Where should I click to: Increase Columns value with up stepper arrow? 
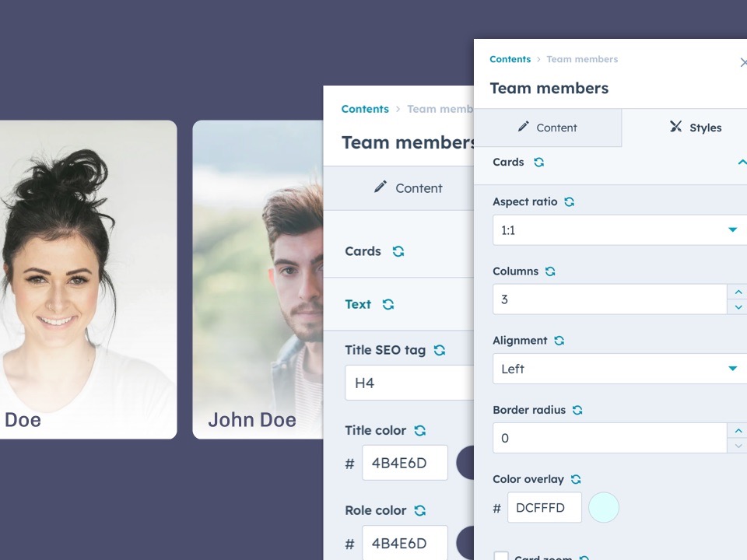(x=738, y=292)
